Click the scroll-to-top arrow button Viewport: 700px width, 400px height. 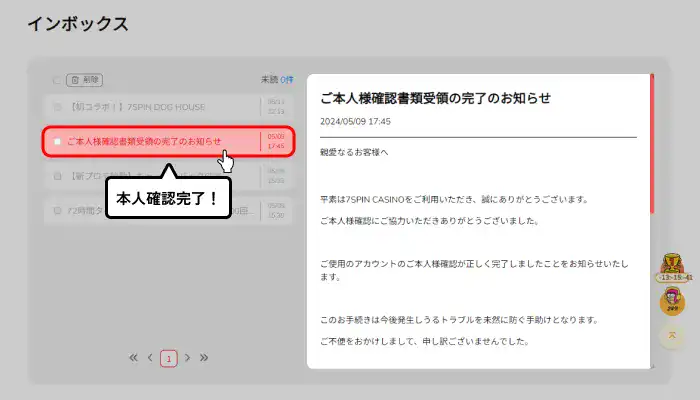(x=672, y=336)
